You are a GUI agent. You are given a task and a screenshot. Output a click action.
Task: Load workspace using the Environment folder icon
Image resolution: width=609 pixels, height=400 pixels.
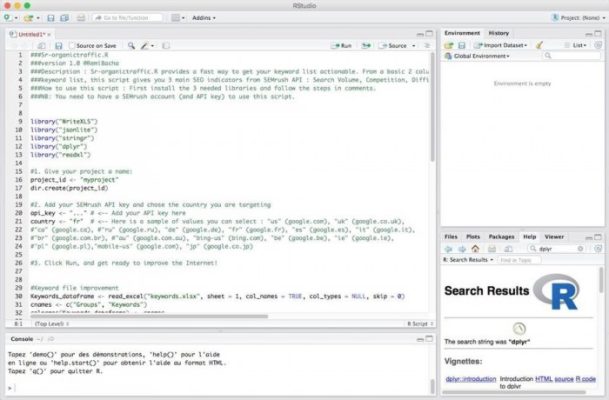(449, 45)
